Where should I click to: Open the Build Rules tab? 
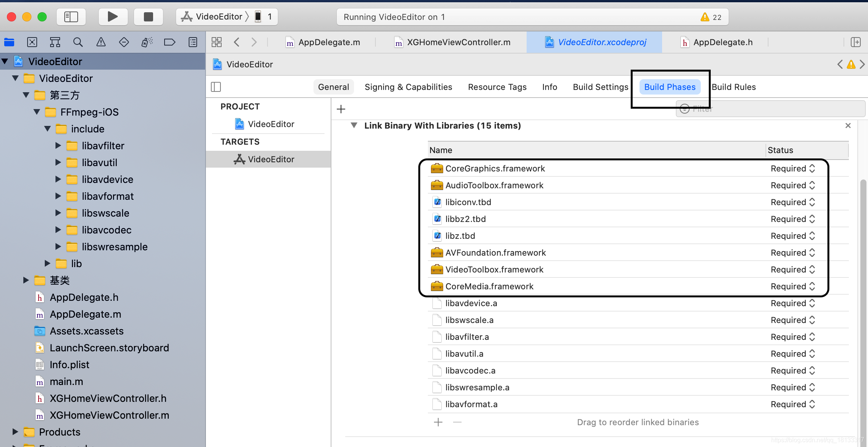pos(734,87)
